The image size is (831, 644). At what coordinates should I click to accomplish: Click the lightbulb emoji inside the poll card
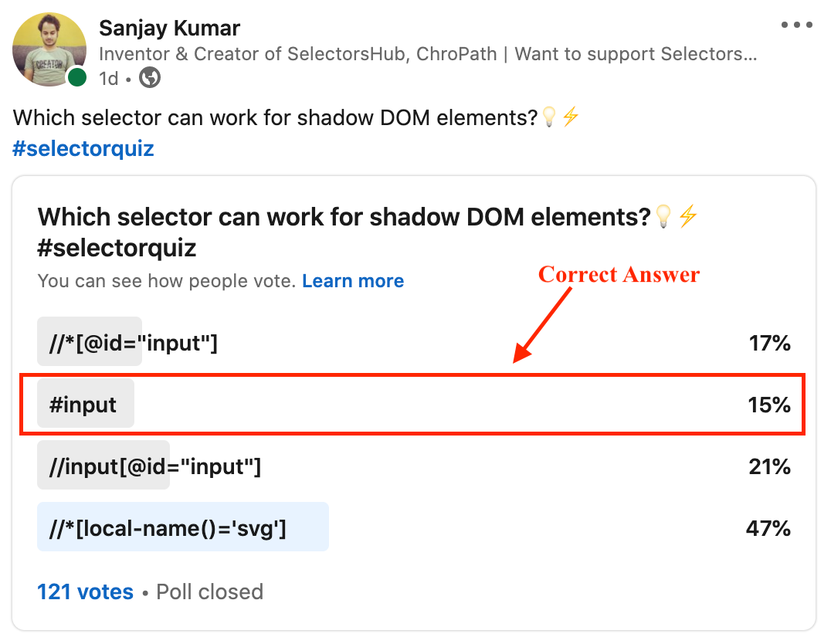[x=663, y=216]
